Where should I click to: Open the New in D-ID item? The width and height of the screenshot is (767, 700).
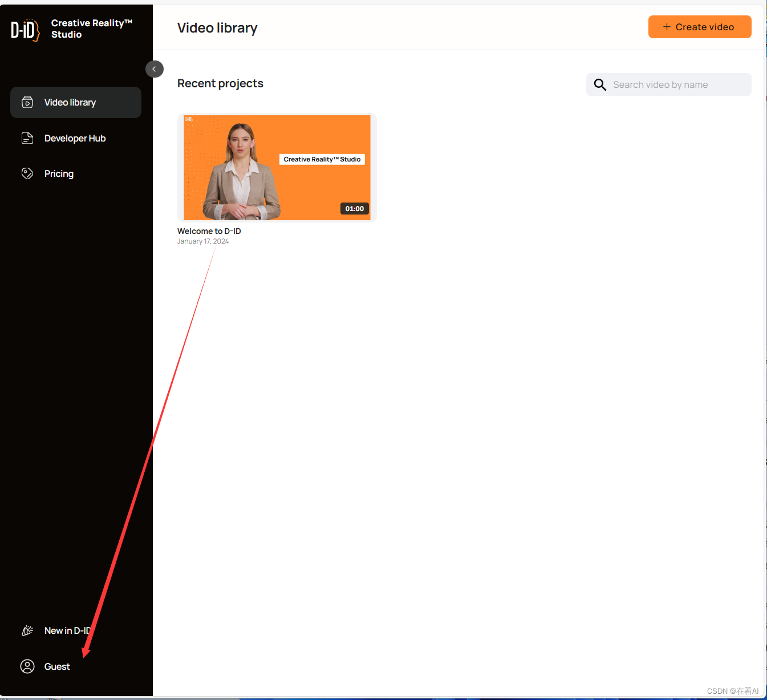68,630
